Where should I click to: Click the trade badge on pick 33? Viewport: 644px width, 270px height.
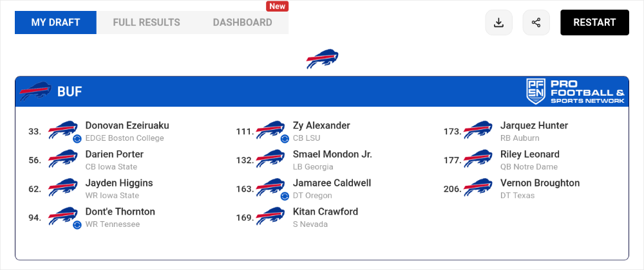click(77, 139)
